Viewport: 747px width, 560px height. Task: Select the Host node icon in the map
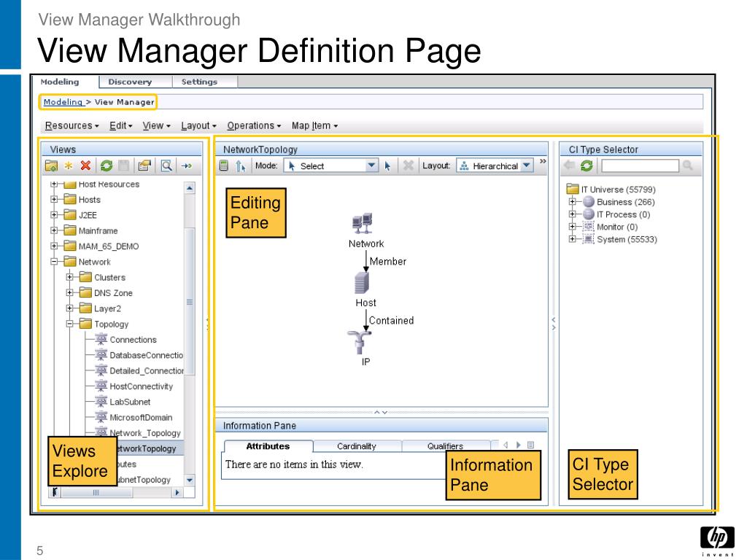tap(362, 283)
